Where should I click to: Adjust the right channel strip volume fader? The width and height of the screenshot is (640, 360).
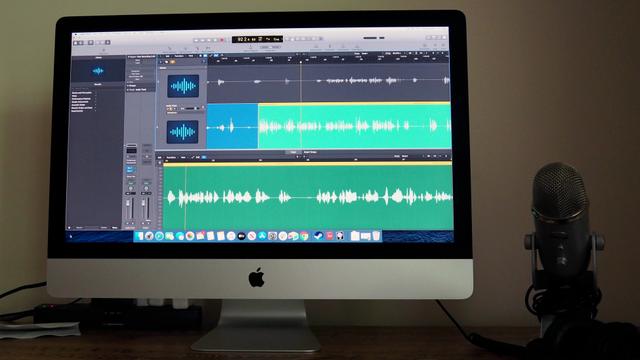143,203
